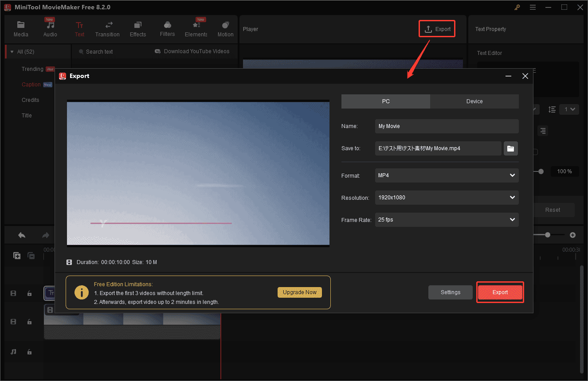This screenshot has width=588, height=381.
Task: Click the 100 % value box
Action: 564,171
